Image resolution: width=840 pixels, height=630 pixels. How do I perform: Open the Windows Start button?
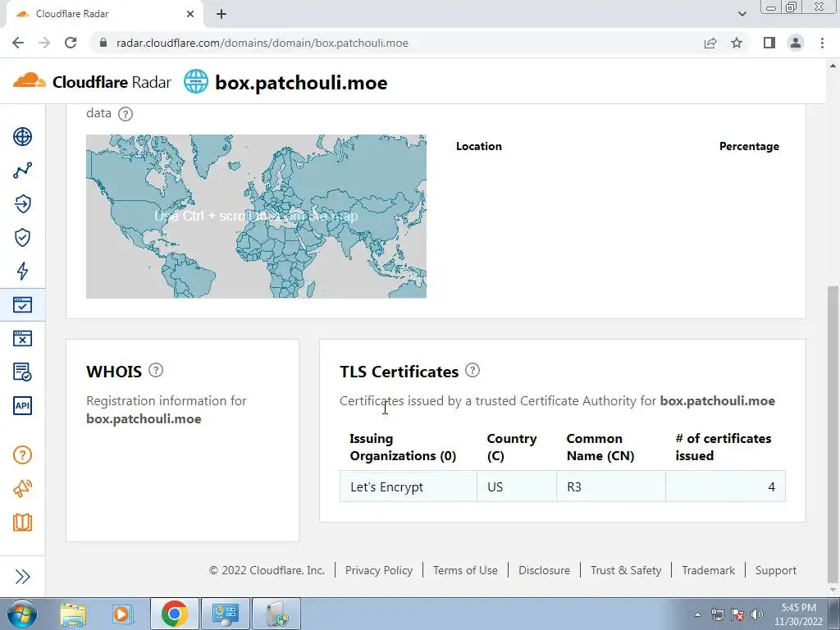(x=21, y=614)
